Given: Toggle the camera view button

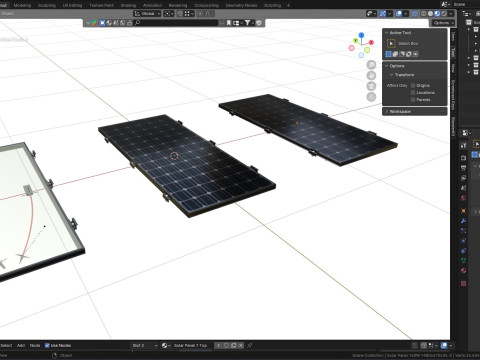Looking at the screenshot, I should [371, 86].
